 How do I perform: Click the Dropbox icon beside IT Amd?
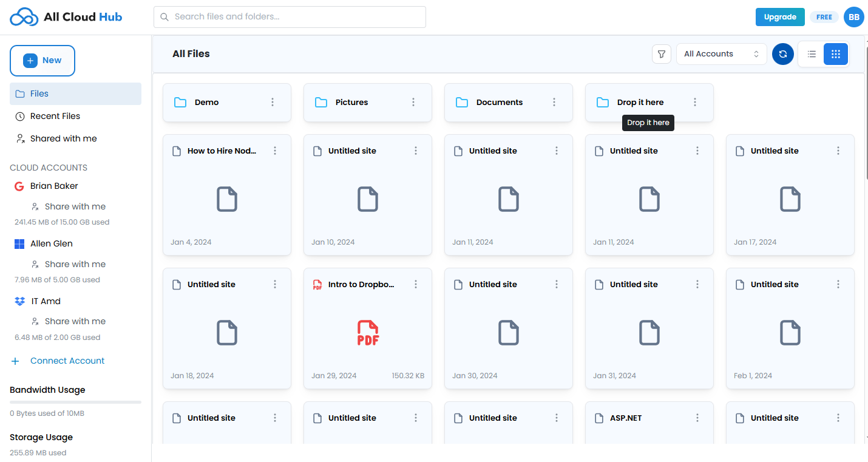point(18,301)
